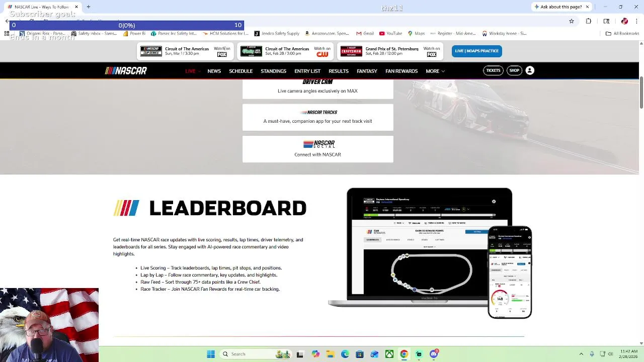Click the Live Scoring bullet text
Screen dimensions: 644x362
point(211,268)
